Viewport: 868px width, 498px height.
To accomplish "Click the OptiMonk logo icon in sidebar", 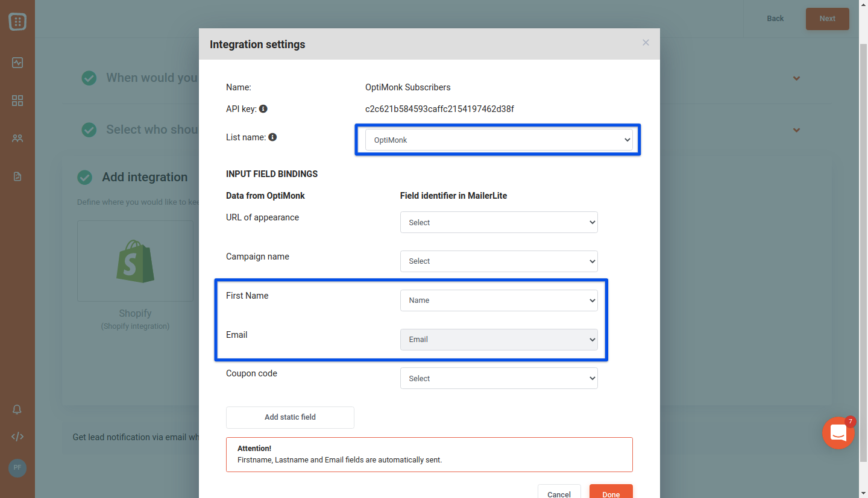I will pos(17,22).
